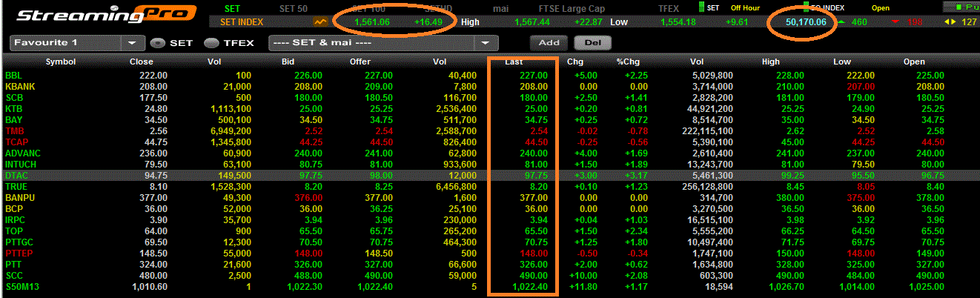Click the Off Hour status label
980x298 pixels.
(745, 8)
